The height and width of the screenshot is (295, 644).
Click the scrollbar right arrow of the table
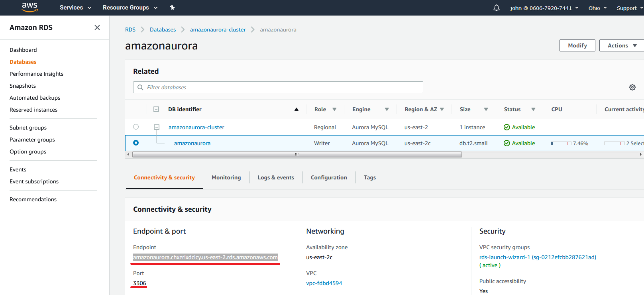click(x=641, y=154)
